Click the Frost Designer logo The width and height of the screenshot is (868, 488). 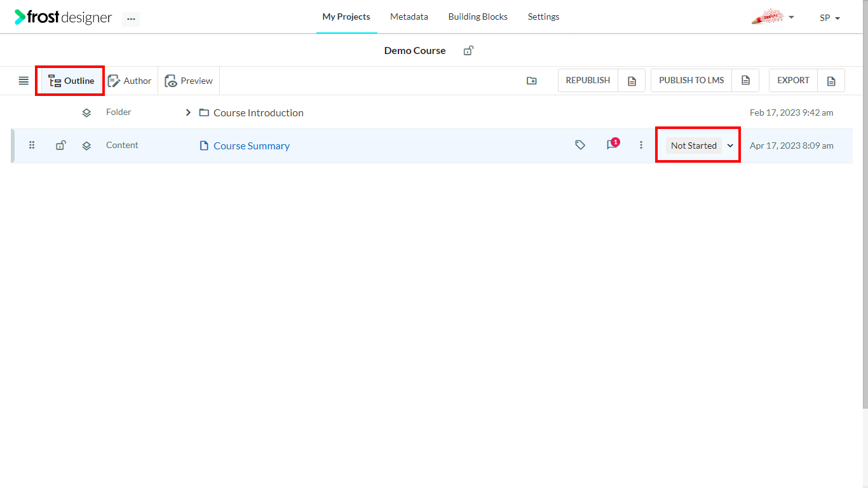click(64, 17)
